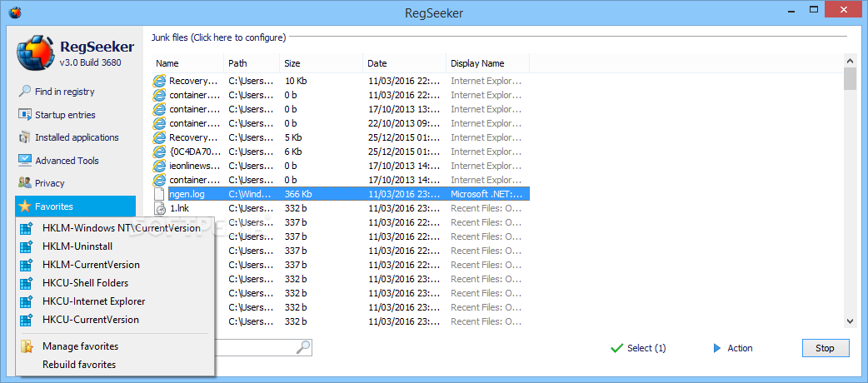The width and height of the screenshot is (868, 383).
Task: Click Select (1) link
Action: click(x=646, y=348)
